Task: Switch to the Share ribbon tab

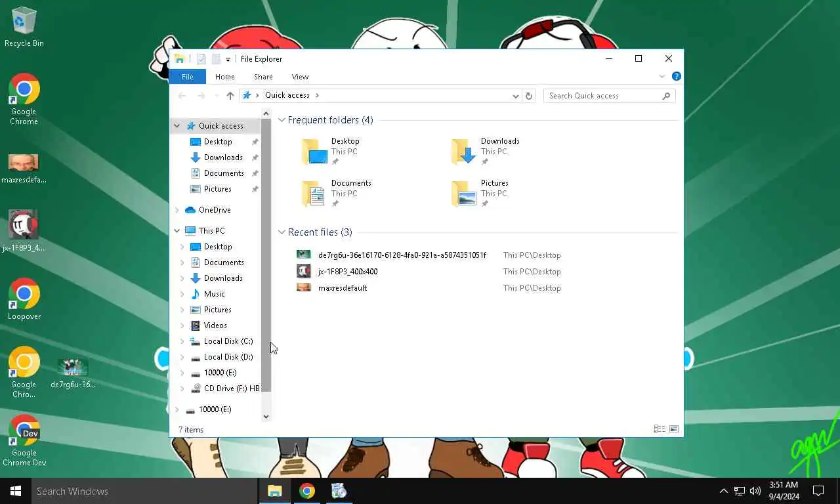Action: 263,77
